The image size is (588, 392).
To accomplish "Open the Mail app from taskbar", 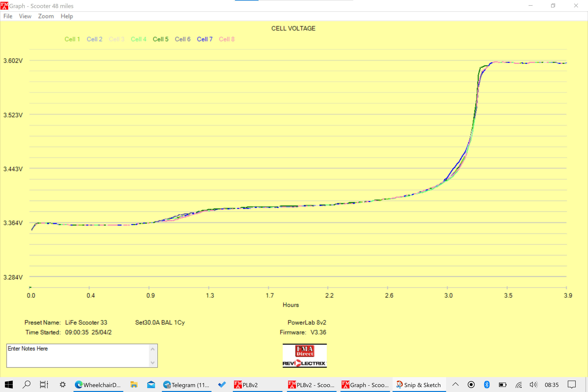I will [151, 385].
